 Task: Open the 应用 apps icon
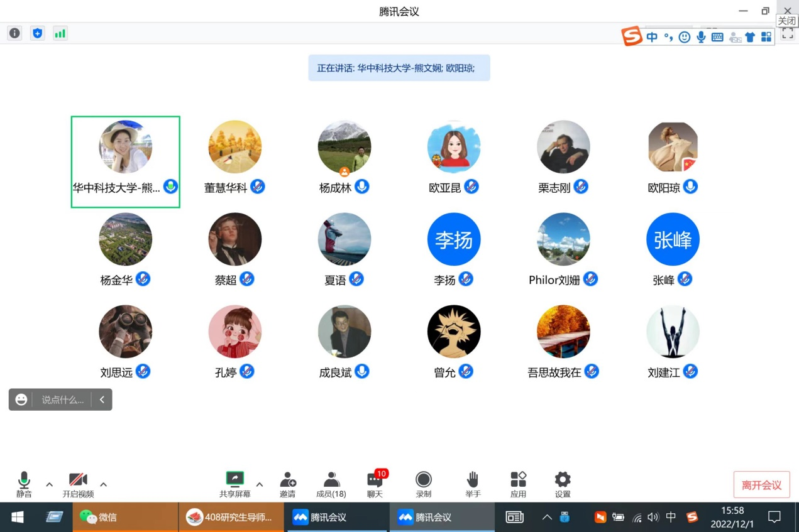(518, 484)
